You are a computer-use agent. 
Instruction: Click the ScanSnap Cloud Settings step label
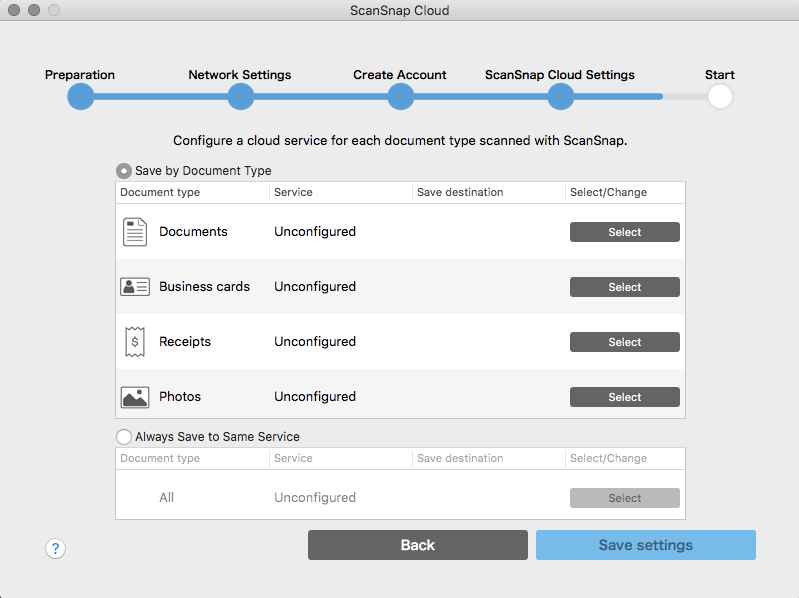coord(560,75)
